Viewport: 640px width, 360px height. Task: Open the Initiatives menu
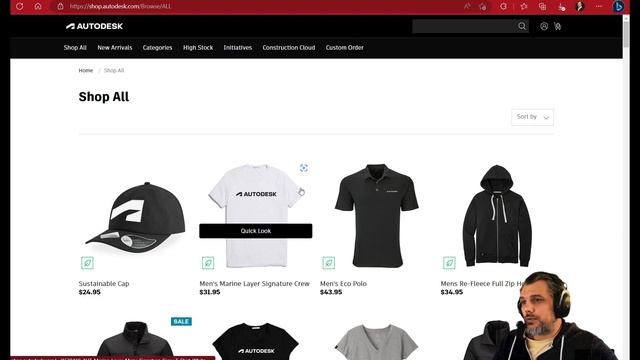point(238,47)
